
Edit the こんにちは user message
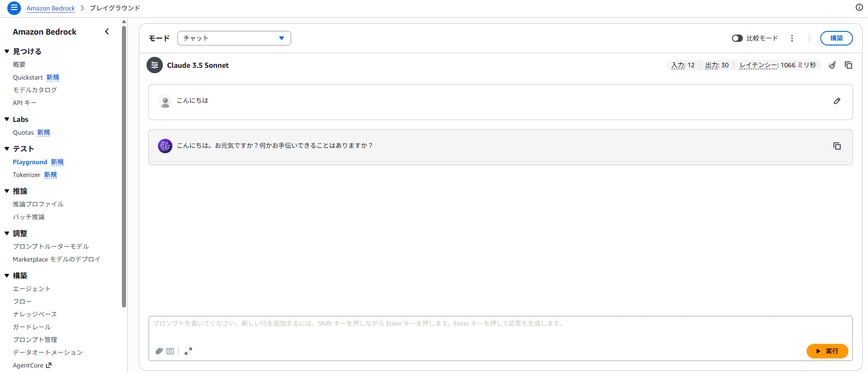837,101
